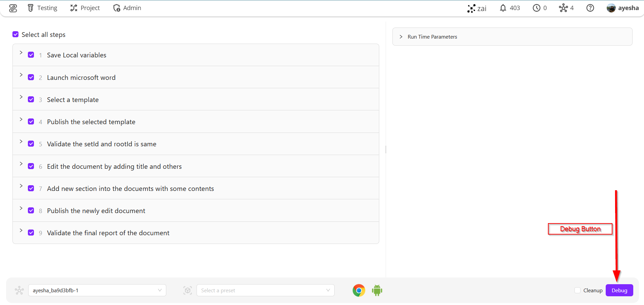
Task: Expand step 8 Publish newly edit document
Action: click(x=21, y=208)
